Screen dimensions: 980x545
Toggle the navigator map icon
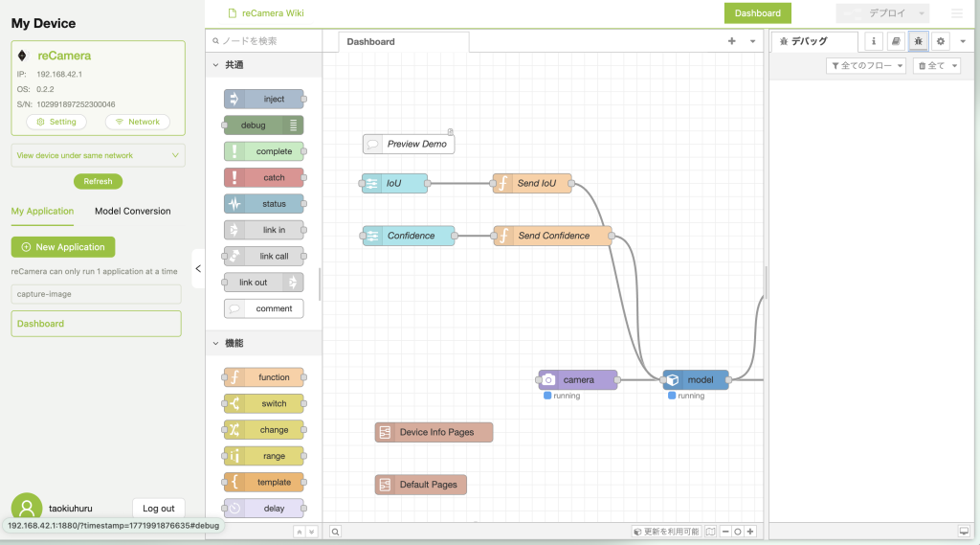[x=709, y=532]
